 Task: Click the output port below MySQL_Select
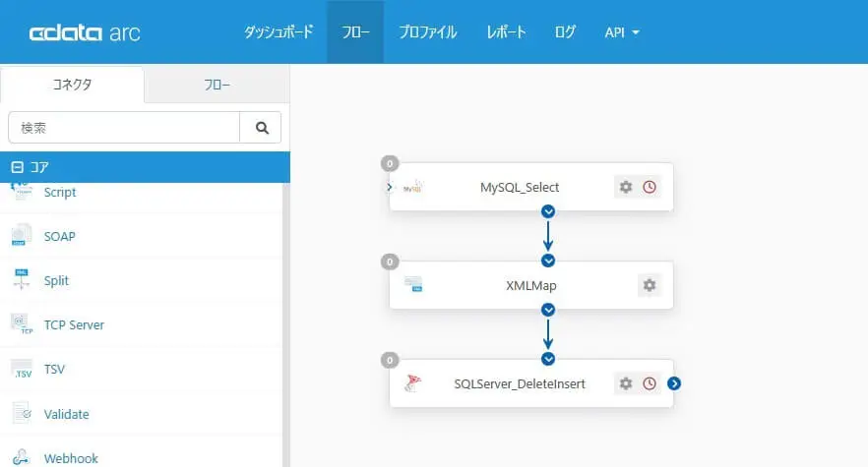click(548, 211)
